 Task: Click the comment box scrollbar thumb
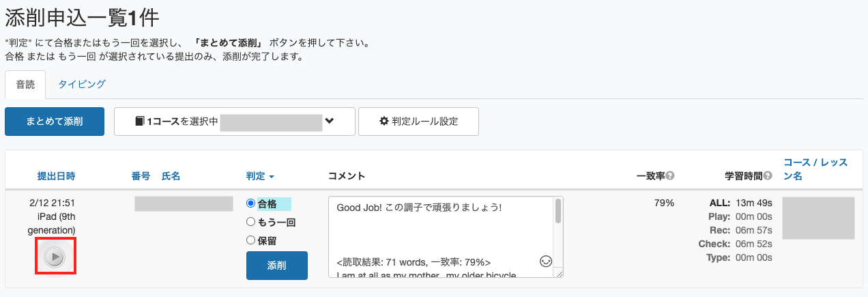click(558, 212)
